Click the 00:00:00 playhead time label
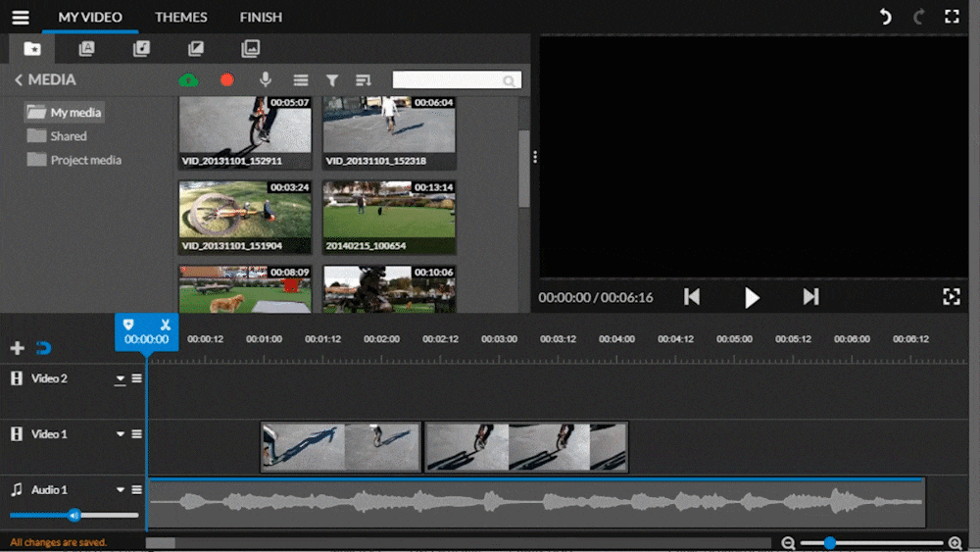Screen dimensions: 980x552 [x=146, y=339]
